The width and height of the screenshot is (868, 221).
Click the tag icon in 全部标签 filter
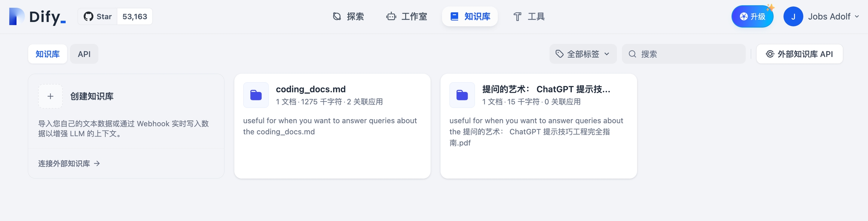coord(559,54)
